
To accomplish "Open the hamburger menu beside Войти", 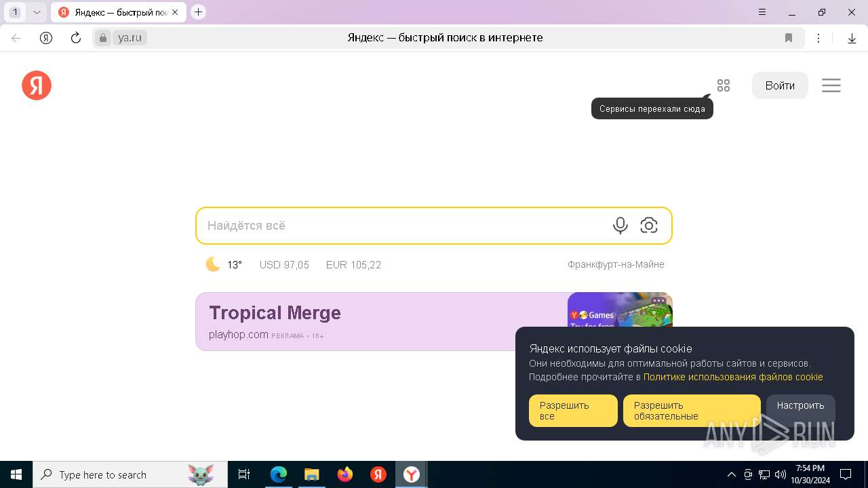I will [x=831, y=85].
